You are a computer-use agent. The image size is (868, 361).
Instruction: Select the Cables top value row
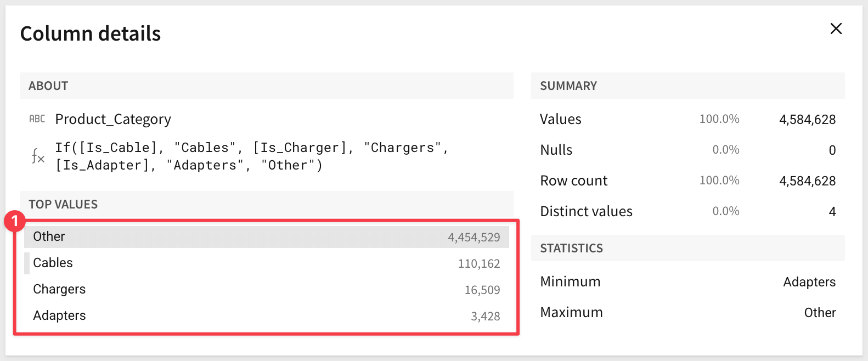pyautogui.click(x=266, y=263)
